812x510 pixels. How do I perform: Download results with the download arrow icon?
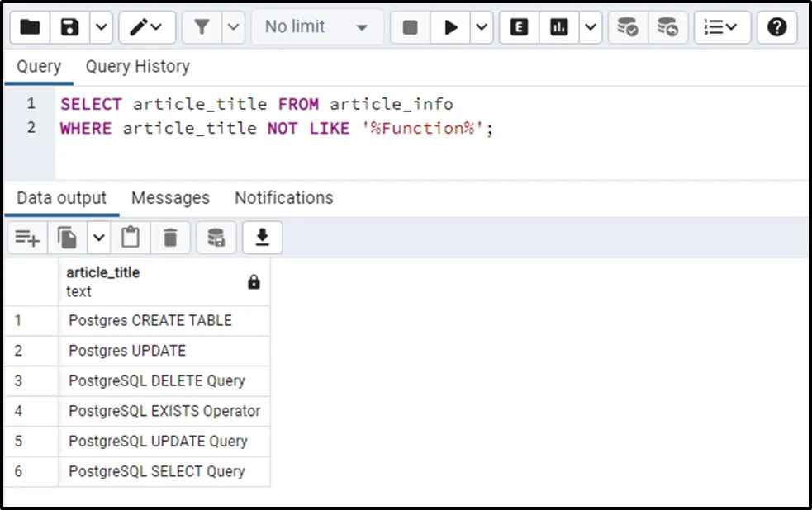click(262, 238)
